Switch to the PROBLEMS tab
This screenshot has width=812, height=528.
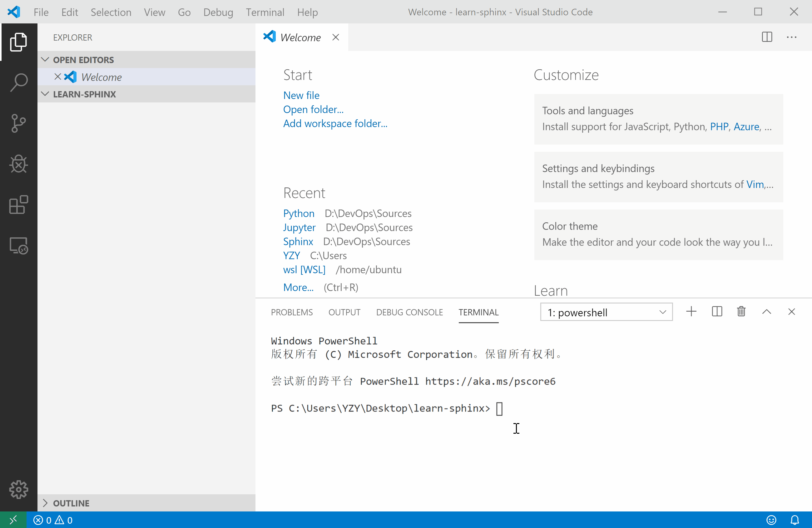pyautogui.click(x=291, y=312)
